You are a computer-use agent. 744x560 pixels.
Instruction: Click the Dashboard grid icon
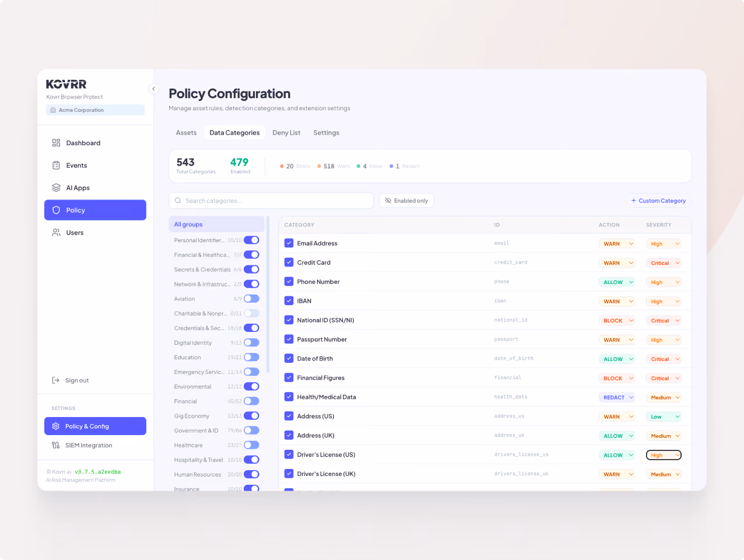click(x=56, y=143)
